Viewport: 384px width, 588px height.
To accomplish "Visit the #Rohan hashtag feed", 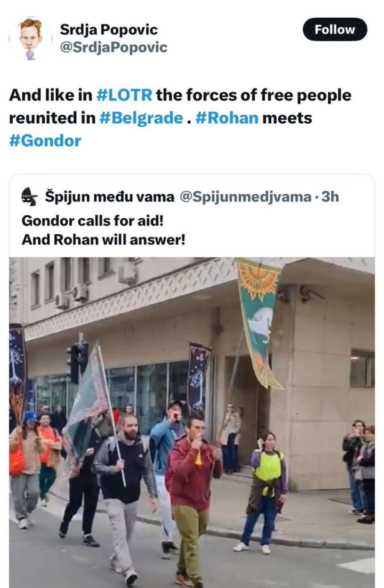I will point(227,118).
